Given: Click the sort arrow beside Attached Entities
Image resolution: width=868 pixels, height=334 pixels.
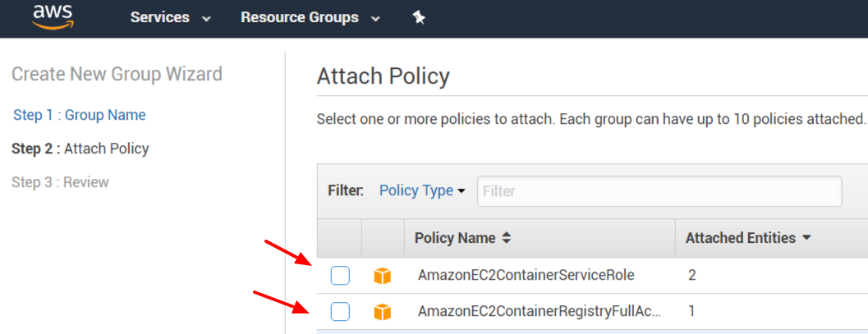Looking at the screenshot, I should 806,238.
